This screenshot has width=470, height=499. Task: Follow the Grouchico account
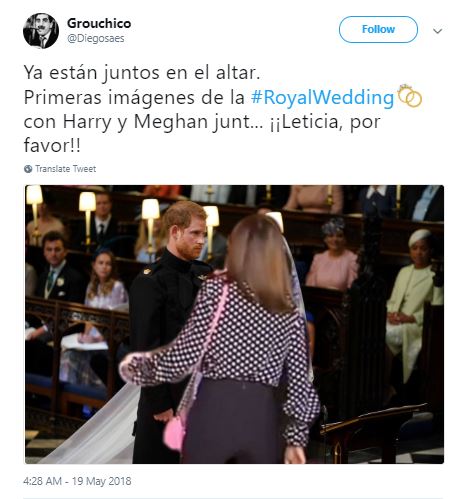coord(378,29)
